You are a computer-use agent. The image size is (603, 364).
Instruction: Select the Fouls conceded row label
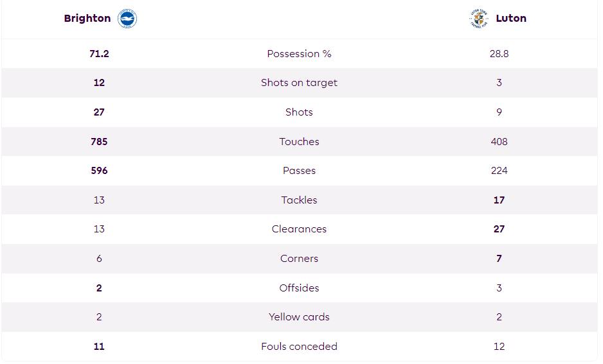299,346
